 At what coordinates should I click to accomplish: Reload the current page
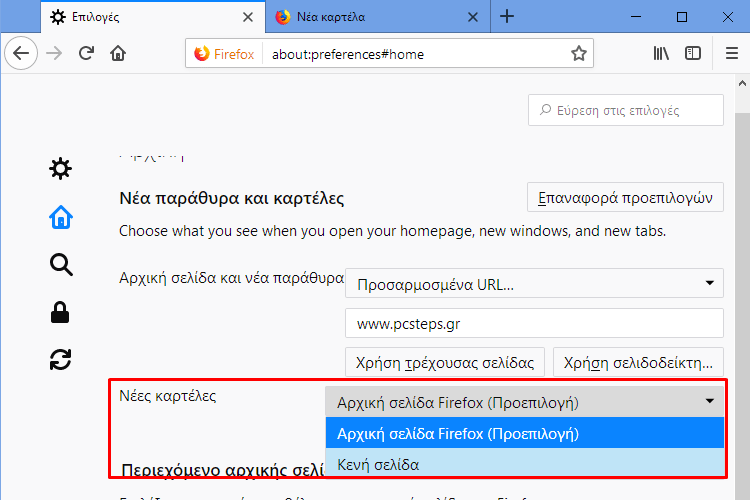coord(86,53)
